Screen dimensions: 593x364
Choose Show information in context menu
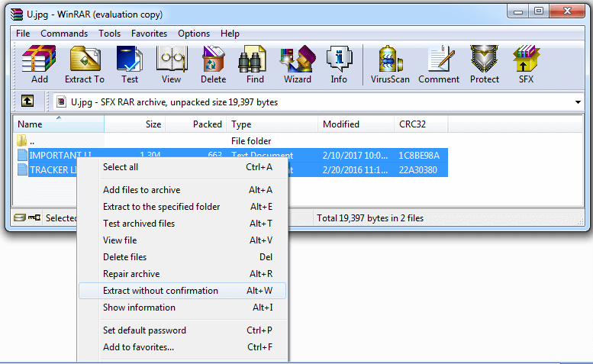click(x=182, y=308)
